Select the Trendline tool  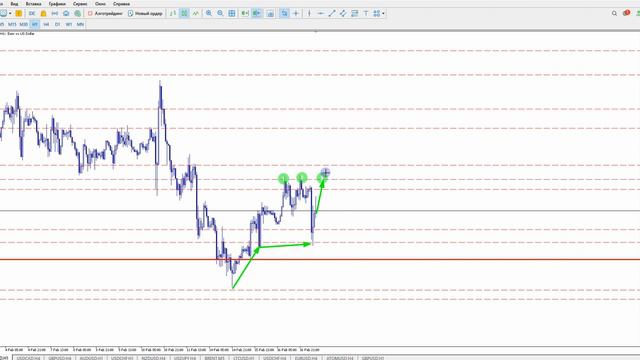332,13
